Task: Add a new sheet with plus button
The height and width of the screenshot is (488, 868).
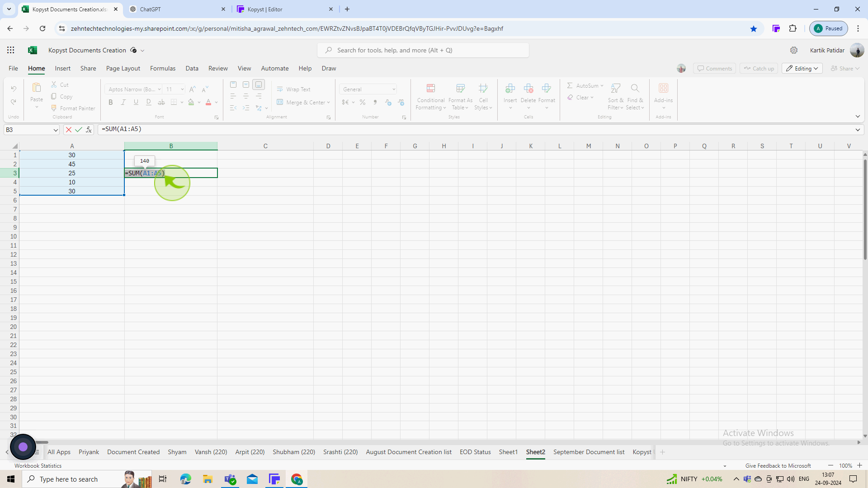Action: (662, 452)
